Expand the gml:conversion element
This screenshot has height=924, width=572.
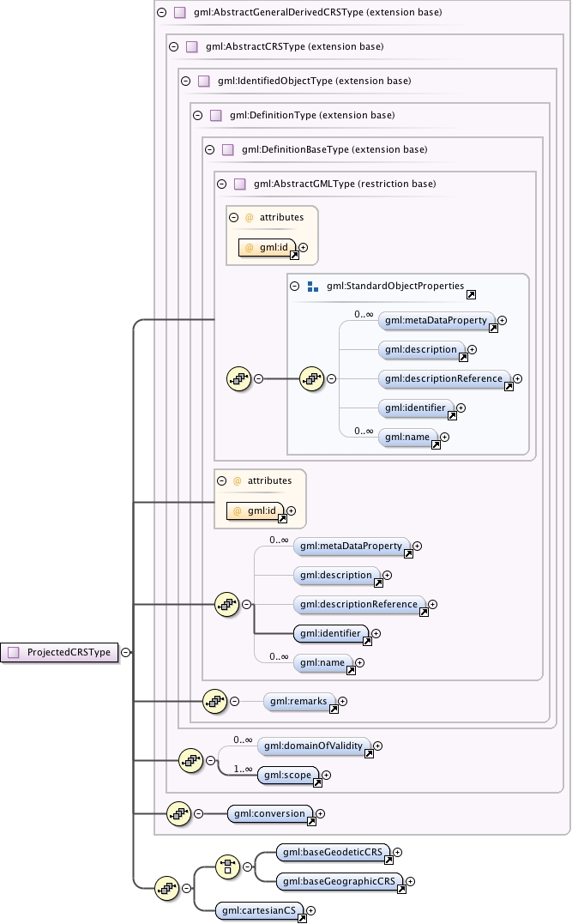tap(321, 814)
